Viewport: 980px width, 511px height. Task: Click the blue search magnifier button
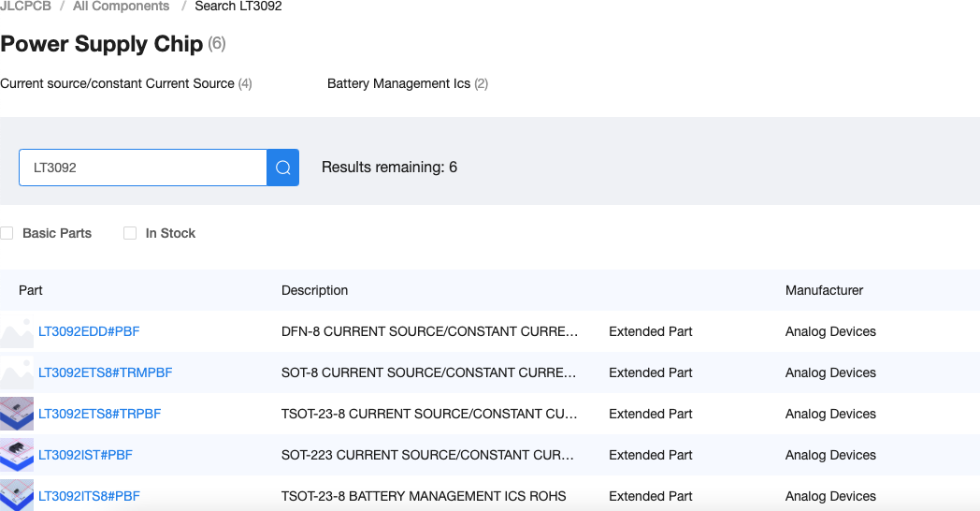[282, 168]
